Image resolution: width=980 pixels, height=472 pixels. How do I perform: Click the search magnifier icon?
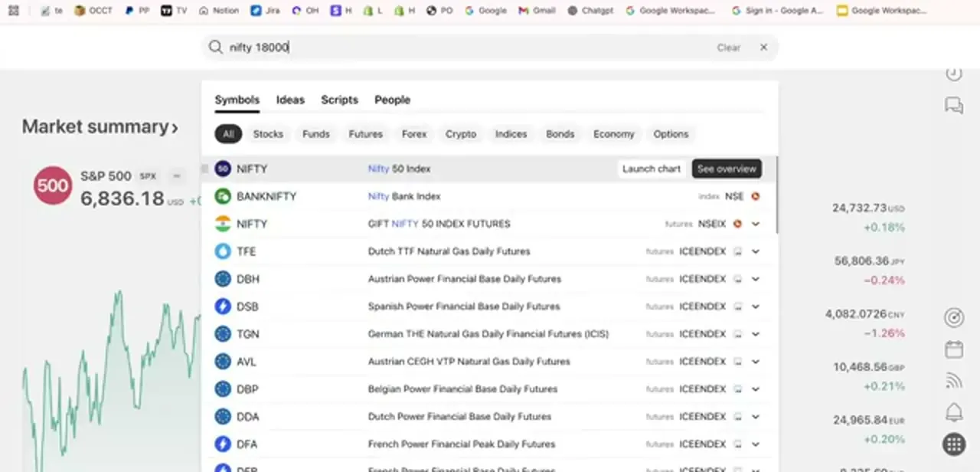pyautogui.click(x=215, y=48)
